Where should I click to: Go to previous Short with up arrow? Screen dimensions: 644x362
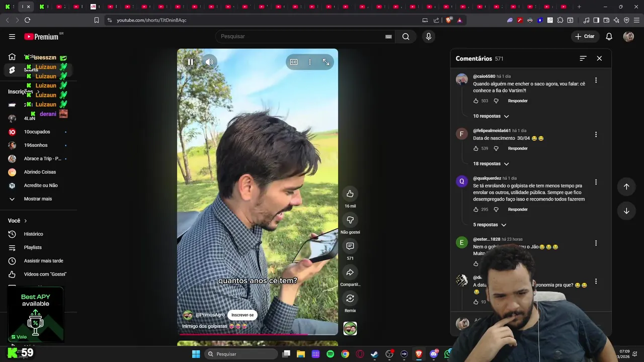626,187
